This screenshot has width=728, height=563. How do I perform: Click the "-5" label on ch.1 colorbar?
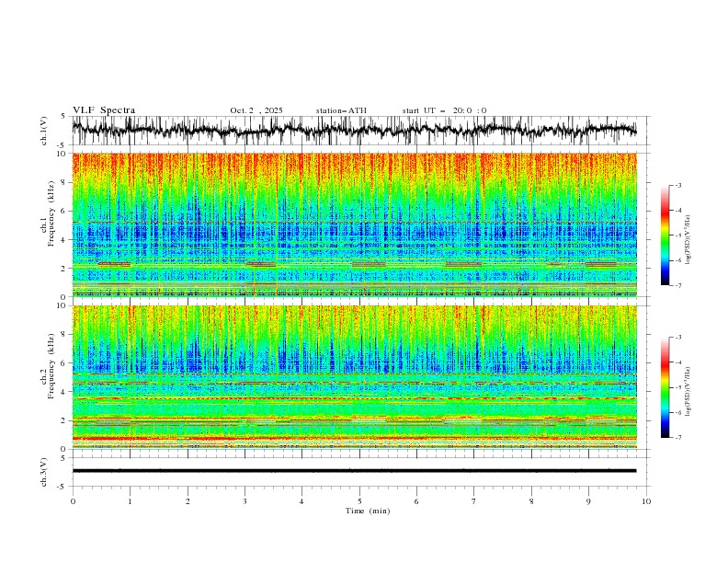coord(677,236)
